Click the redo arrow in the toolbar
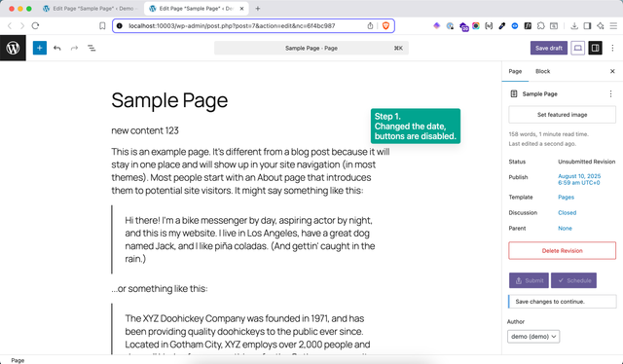Screen dimensions: 623x364 (74, 48)
